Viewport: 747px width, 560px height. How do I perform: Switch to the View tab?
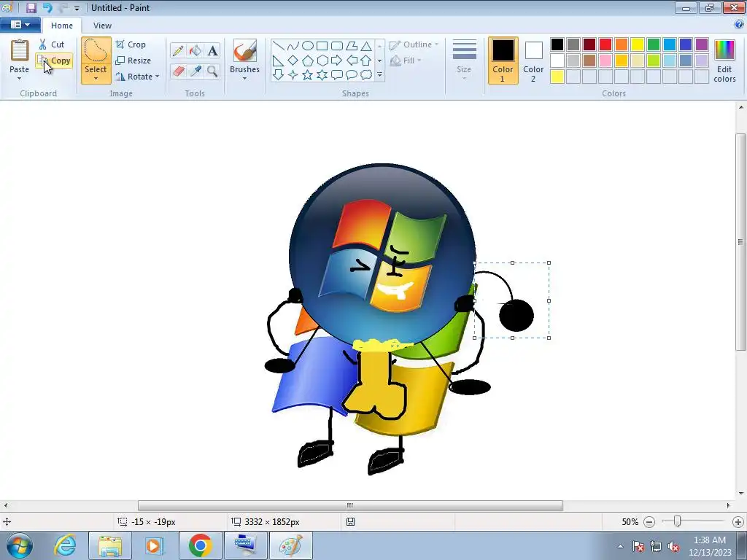click(102, 26)
